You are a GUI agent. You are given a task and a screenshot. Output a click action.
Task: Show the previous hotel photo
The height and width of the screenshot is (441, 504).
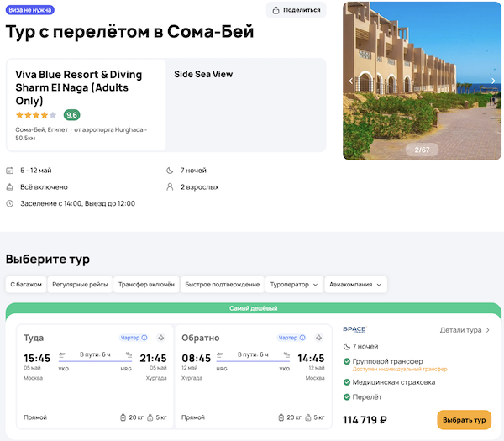[351, 81]
